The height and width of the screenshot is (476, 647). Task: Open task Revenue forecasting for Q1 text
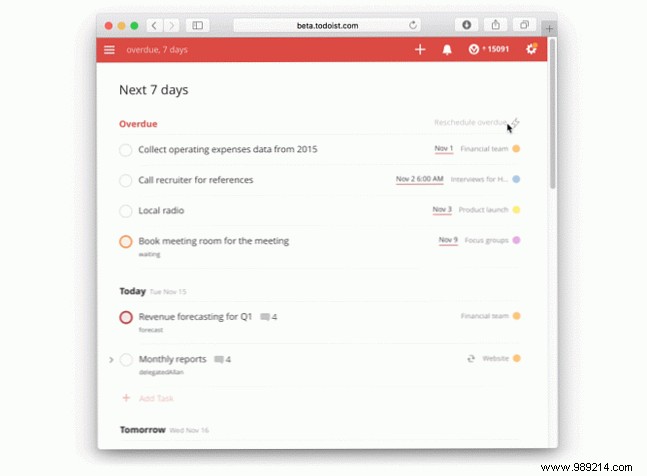point(195,317)
